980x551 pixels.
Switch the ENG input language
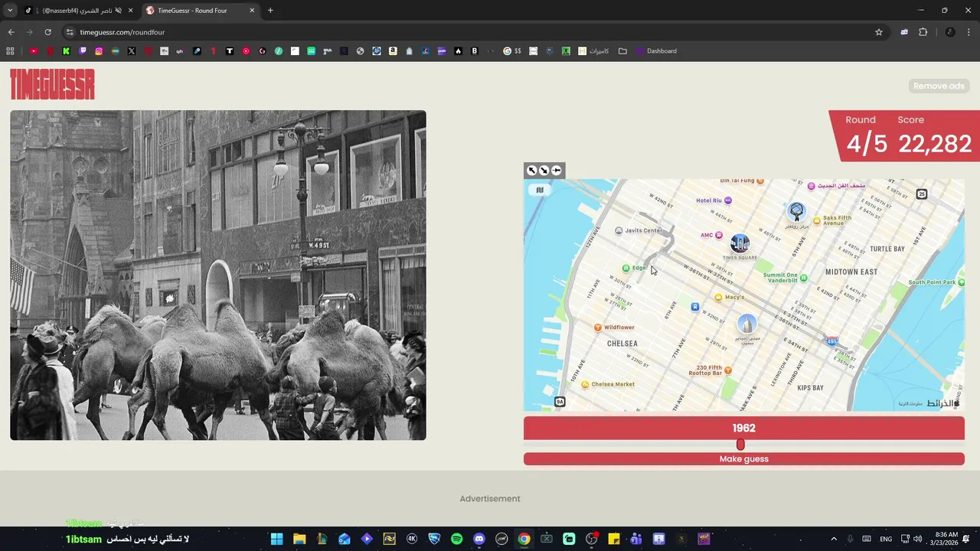pyautogui.click(x=886, y=539)
